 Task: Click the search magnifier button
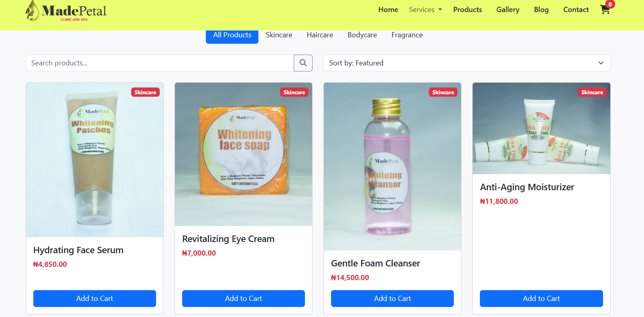[303, 63]
